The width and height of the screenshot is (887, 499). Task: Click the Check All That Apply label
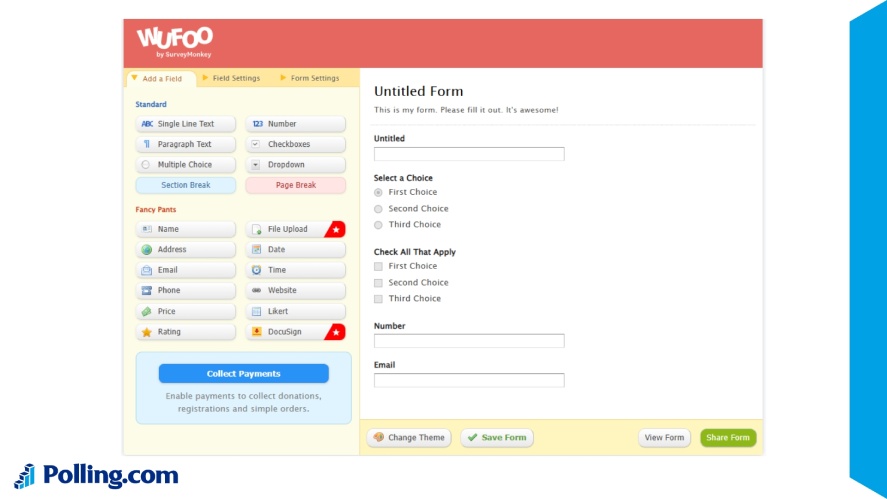(x=415, y=252)
